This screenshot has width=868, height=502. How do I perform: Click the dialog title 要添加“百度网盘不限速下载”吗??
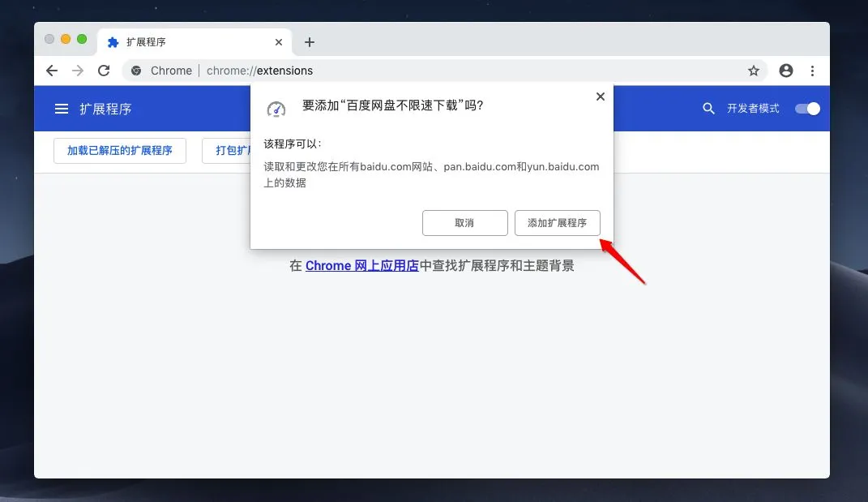[392, 105]
